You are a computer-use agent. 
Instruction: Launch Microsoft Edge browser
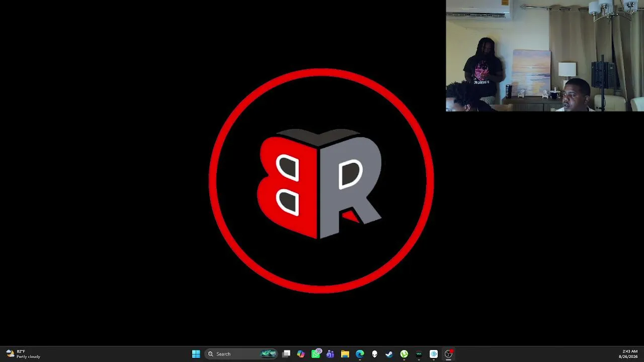pyautogui.click(x=360, y=354)
